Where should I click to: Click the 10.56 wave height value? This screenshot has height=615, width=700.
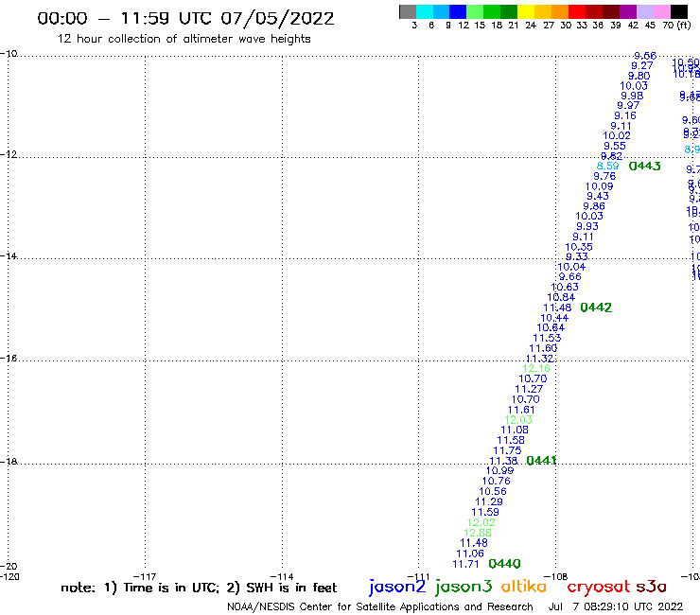493,491
